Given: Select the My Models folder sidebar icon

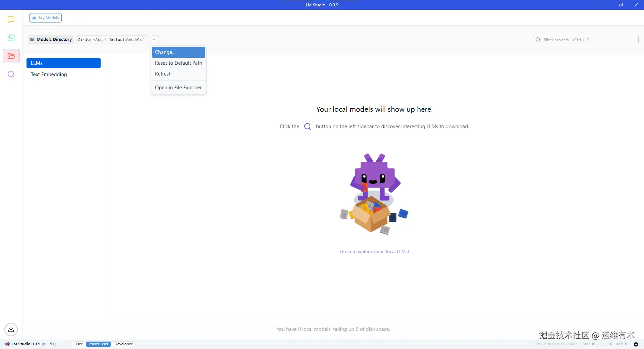Looking at the screenshot, I should point(11,56).
